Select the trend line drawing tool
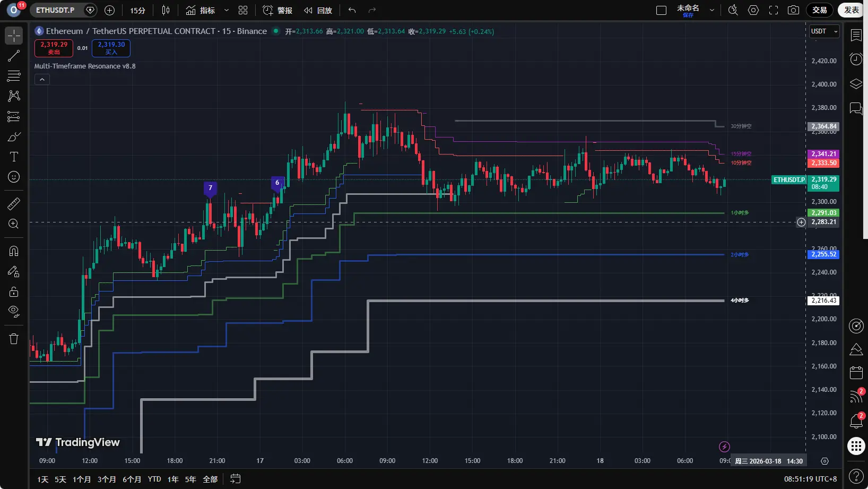 pos(14,56)
